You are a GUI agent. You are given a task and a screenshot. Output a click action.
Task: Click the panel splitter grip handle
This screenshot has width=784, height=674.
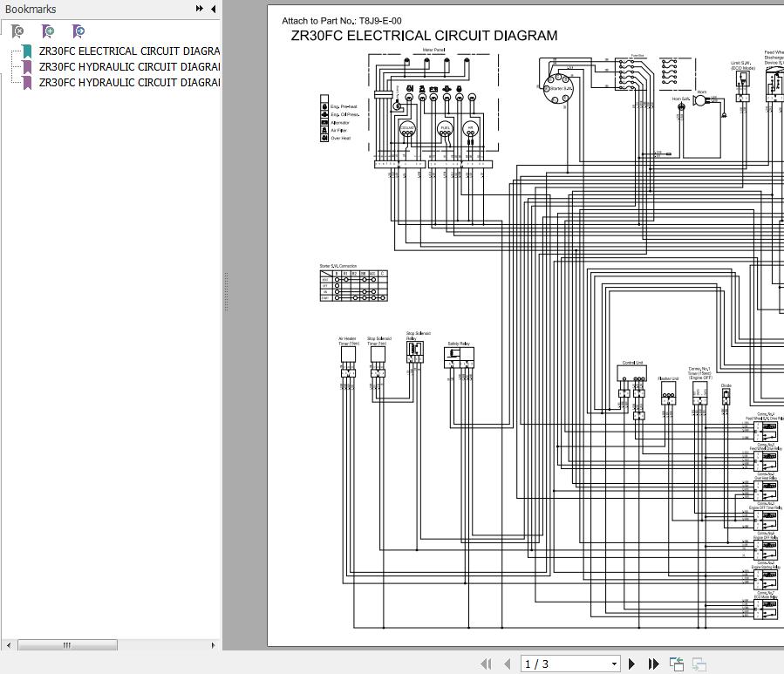[227, 292]
